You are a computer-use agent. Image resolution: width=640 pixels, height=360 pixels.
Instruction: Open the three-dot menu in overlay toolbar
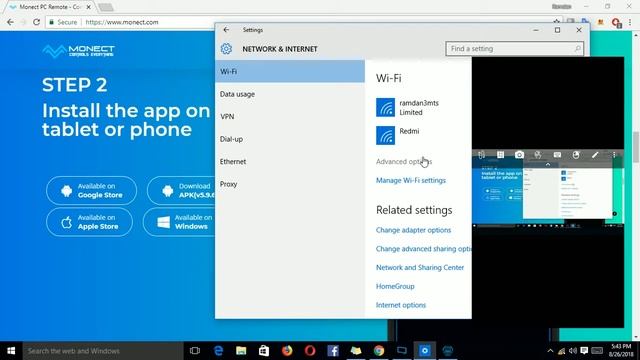(x=614, y=155)
